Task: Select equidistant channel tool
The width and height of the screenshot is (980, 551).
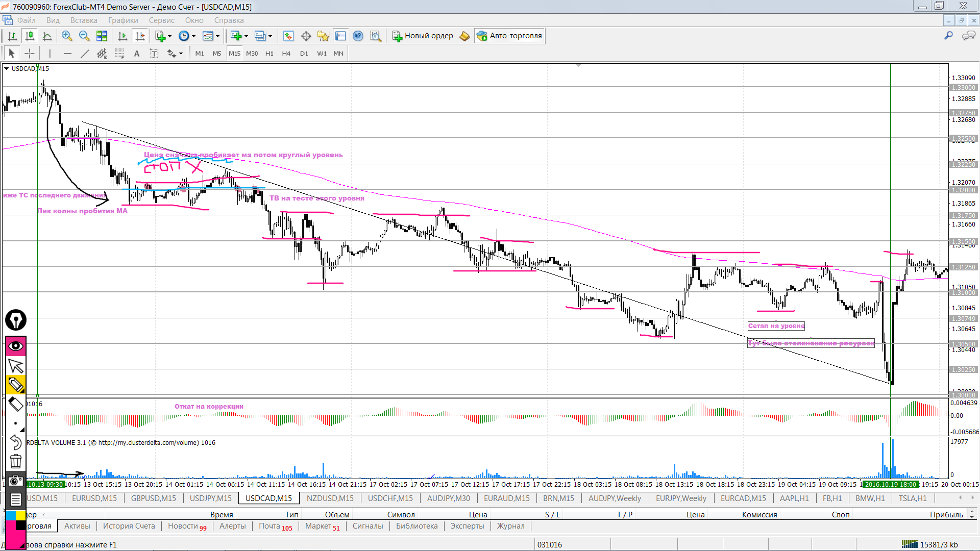Action: tap(102, 53)
